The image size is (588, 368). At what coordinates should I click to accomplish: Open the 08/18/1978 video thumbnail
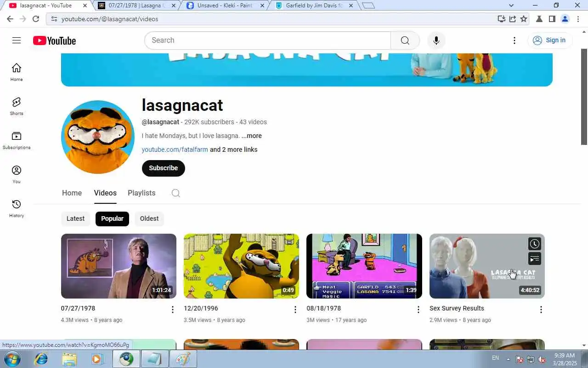tap(364, 266)
